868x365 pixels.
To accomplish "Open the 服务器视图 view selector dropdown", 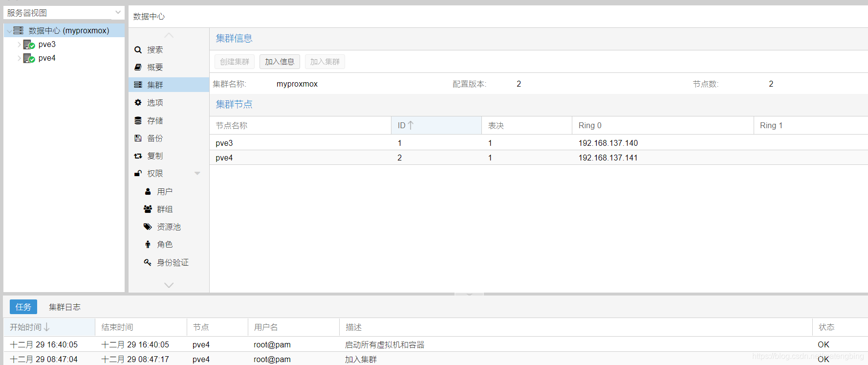I will (x=118, y=13).
